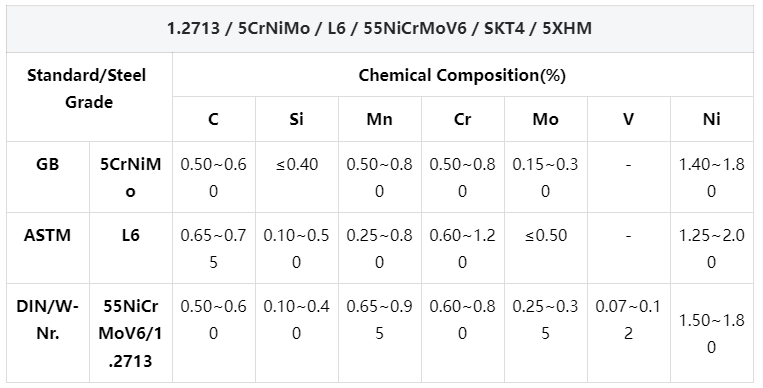
Task: Select the L6 steel grade cell
Action: point(130,248)
